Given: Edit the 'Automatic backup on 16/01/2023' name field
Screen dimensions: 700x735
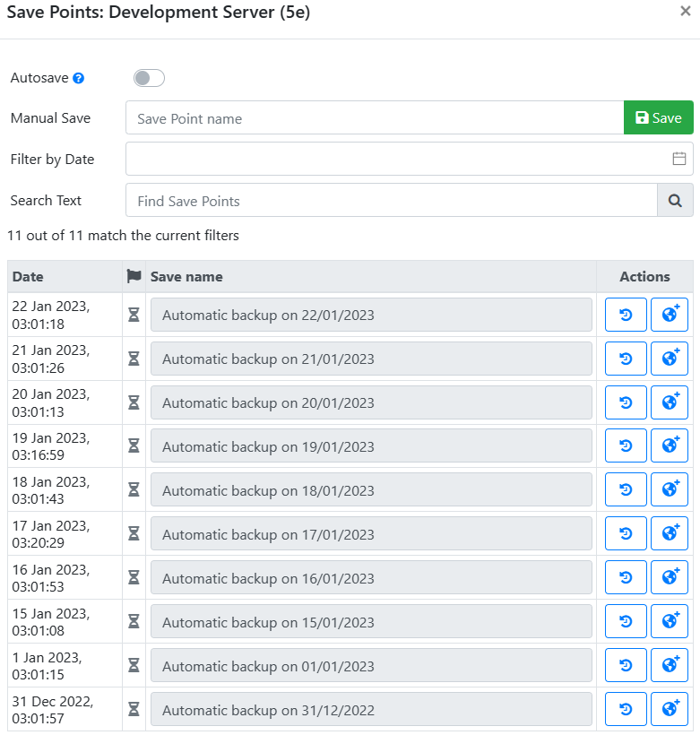Looking at the screenshot, I should point(371,578).
